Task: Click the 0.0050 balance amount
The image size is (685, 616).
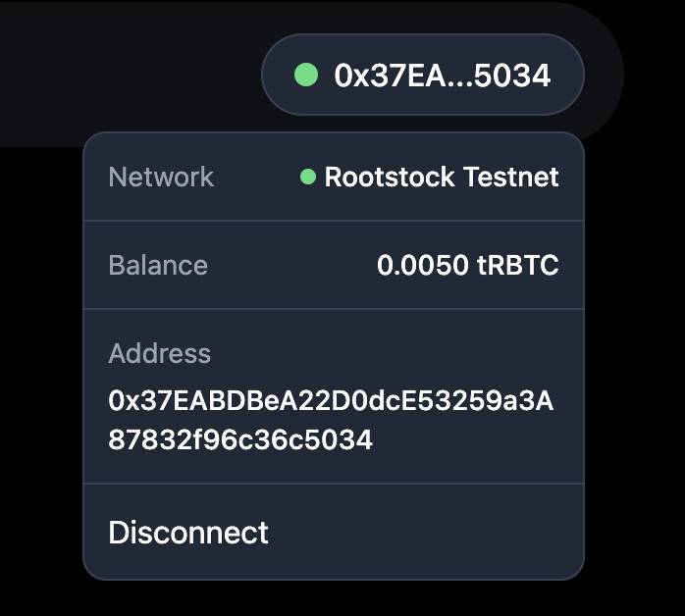Action: coord(422,265)
